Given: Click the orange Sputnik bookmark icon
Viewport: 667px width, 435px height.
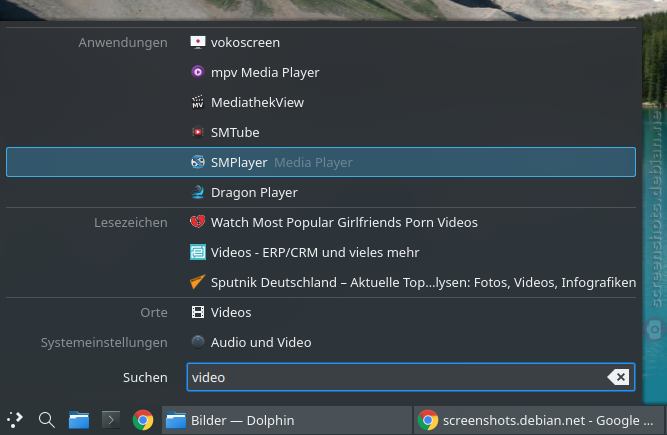Looking at the screenshot, I should click(197, 282).
